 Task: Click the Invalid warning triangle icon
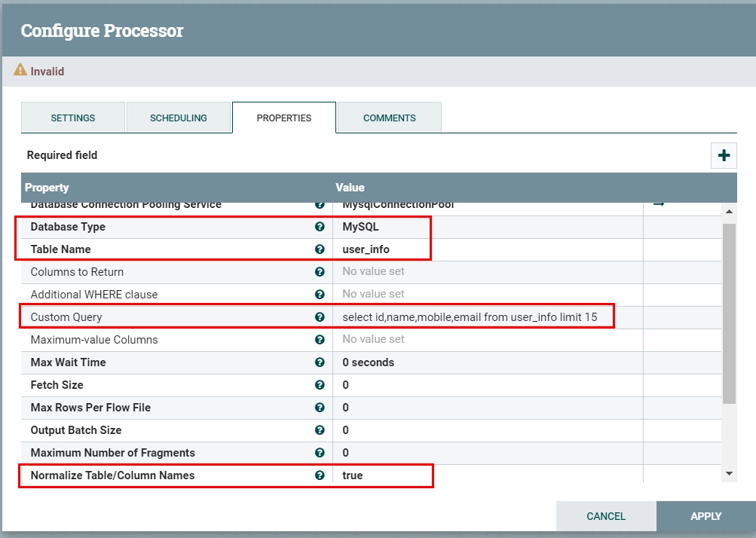pos(20,70)
